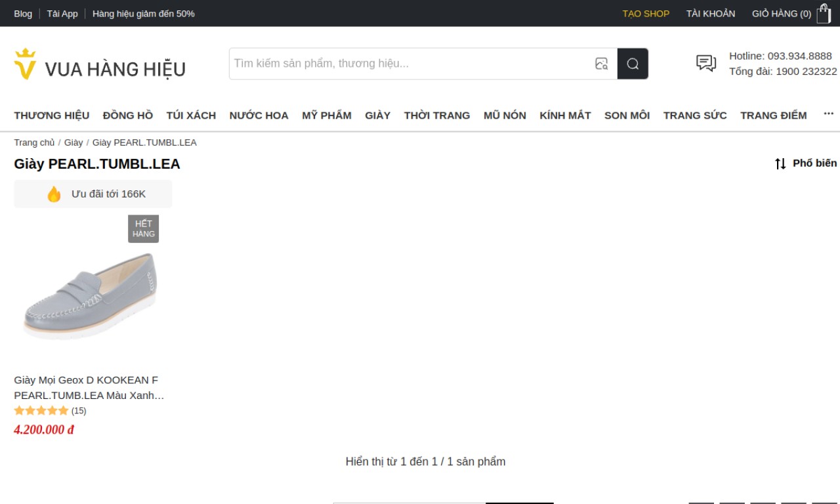Click the Giày breadcrumb link
This screenshot has height=504, width=840.
(x=73, y=142)
